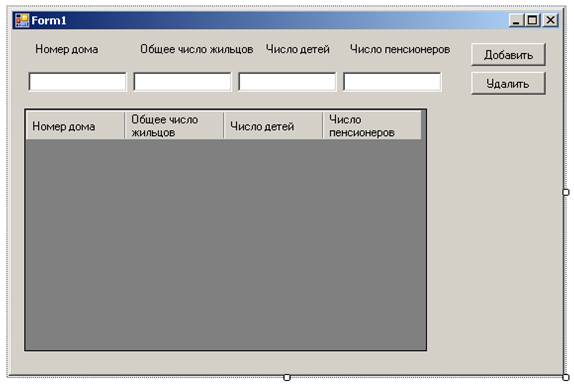Image resolution: width=574 pixels, height=386 pixels.
Task: Click the Общее число жильцов label above fields
Action: 197,49
